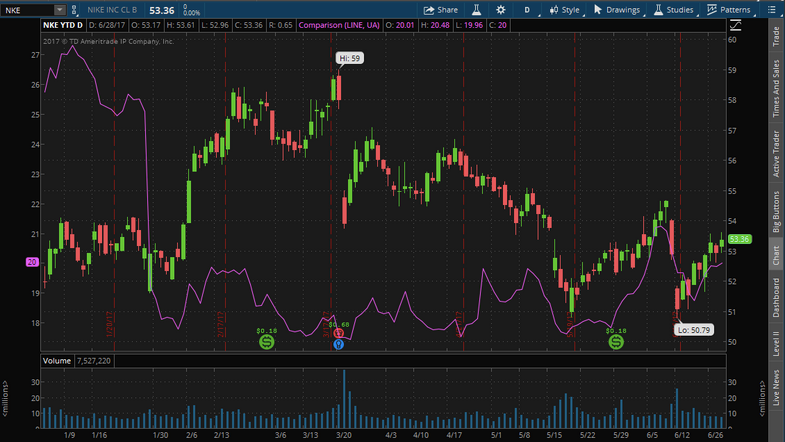Open the Live News side tab
Screen dimensions: 785x442
[x=776, y=387]
